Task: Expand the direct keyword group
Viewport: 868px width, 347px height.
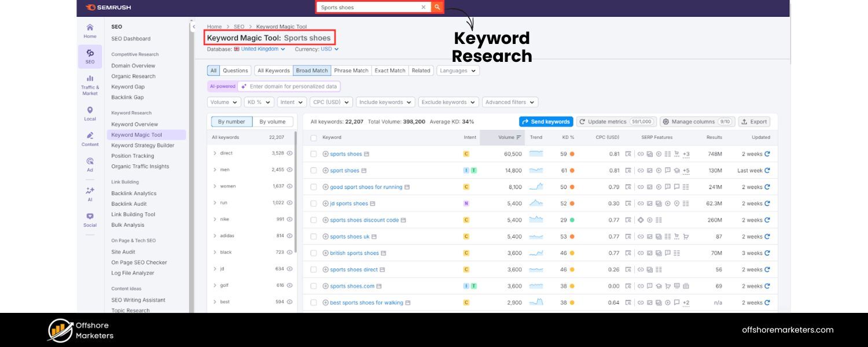Action: tap(215, 153)
